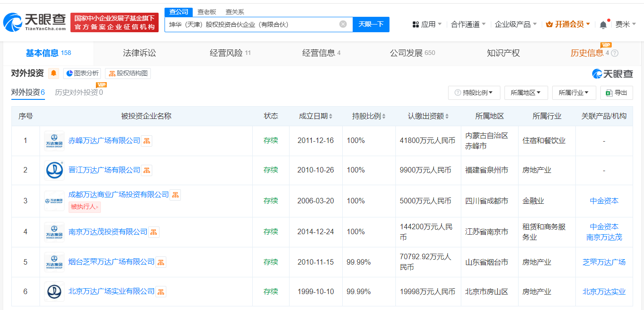Select the 查公司 search tab
The height and width of the screenshot is (310, 644).
(x=179, y=12)
